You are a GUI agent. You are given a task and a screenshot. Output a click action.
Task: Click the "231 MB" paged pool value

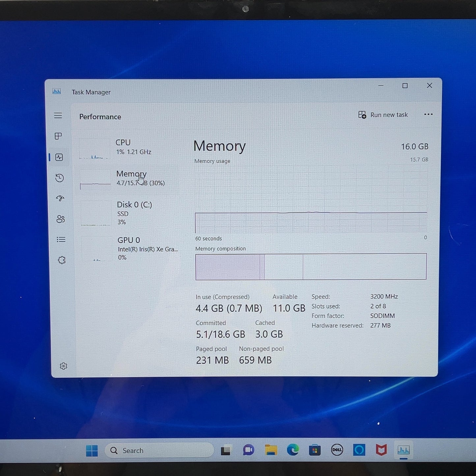point(212,360)
